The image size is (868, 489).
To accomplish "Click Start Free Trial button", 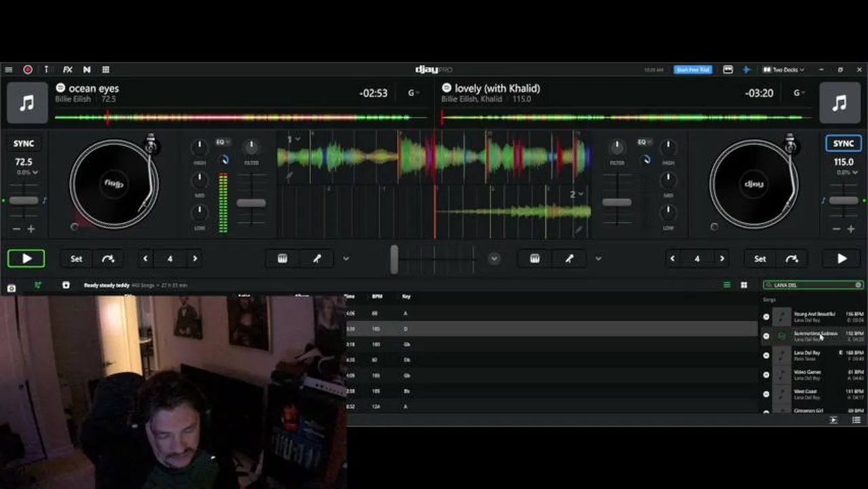I will [692, 69].
